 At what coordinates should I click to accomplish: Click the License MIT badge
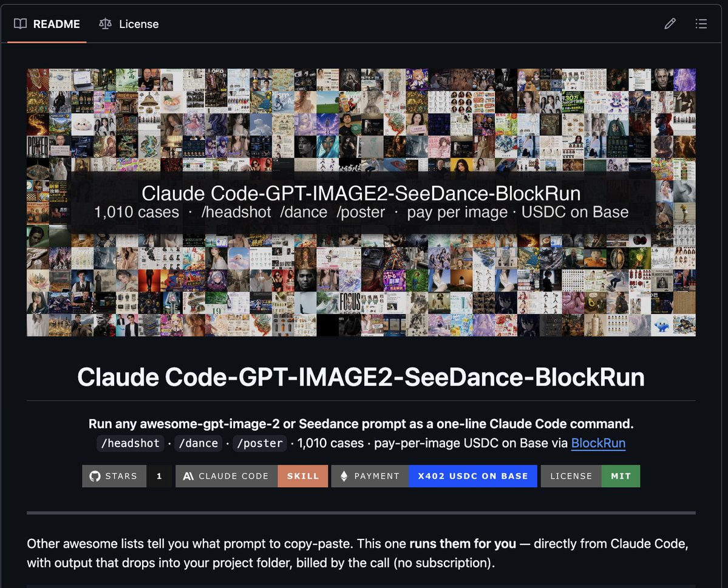click(590, 476)
